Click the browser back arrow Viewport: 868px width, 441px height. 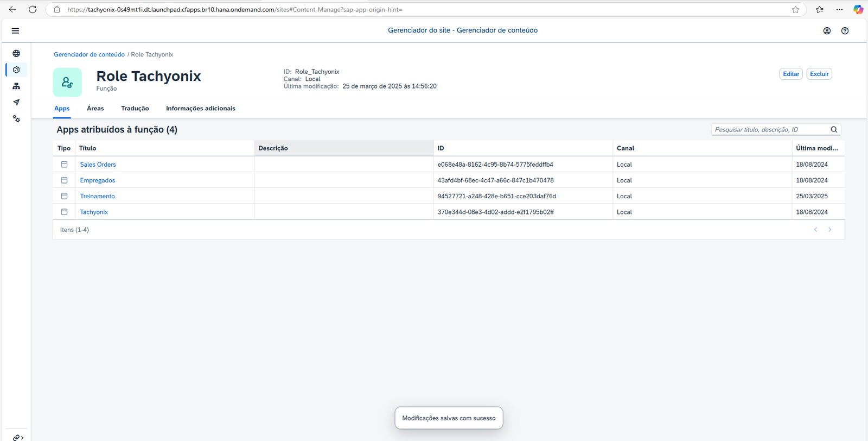pos(12,9)
